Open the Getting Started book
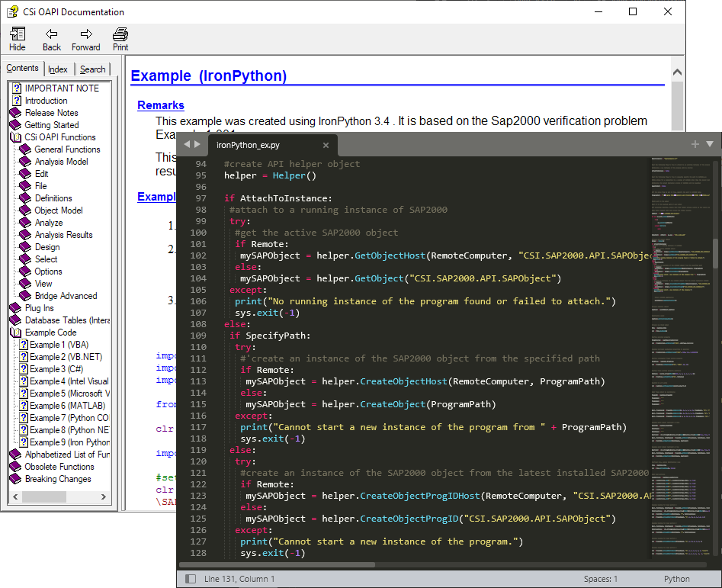Viewport: 722px width, 588px height. pos(51,125)
